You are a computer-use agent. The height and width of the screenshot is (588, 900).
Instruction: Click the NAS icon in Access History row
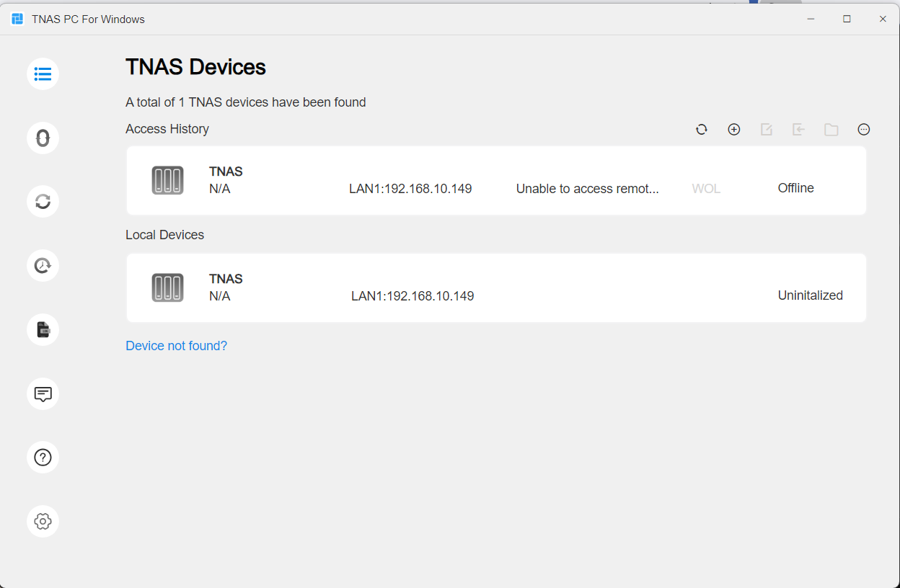(167, 180)
